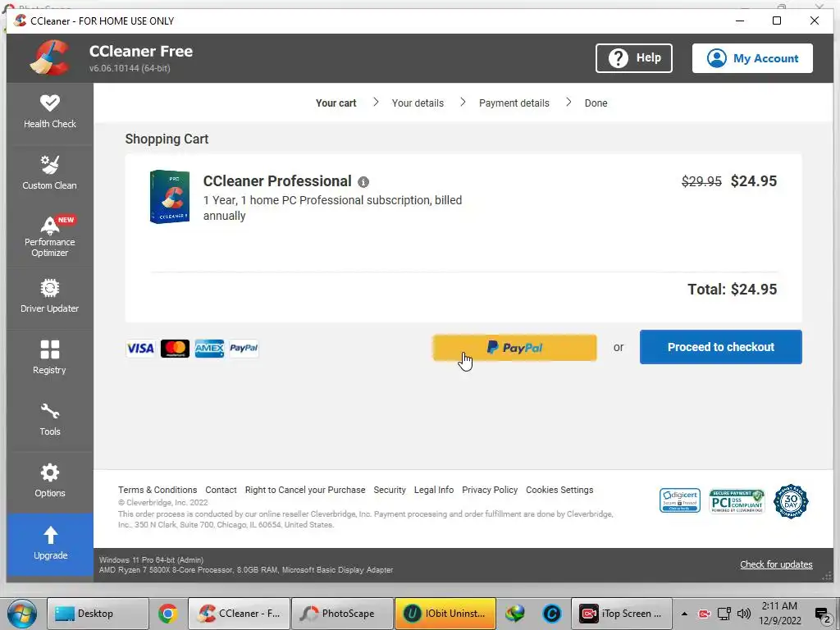Switch to PhotoScape on the taskbar
Image resolution: width=840 pixels, height=630 pixels.
342,614
